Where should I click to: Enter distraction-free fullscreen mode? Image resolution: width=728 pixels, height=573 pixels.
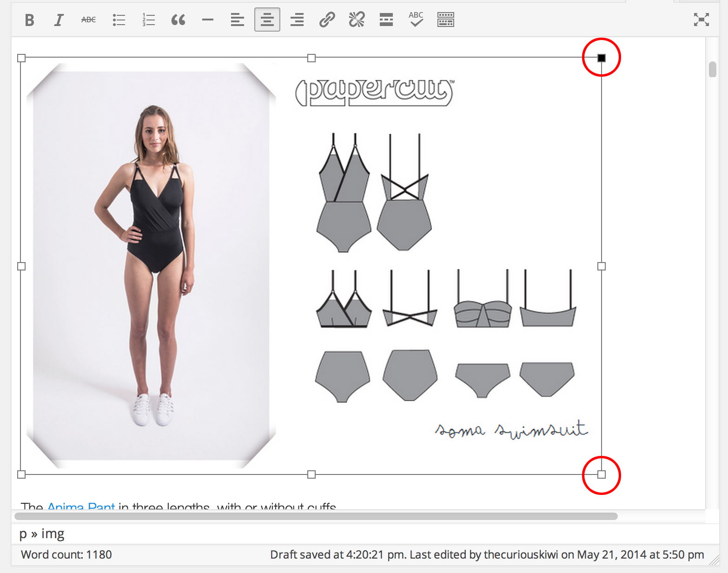tap(701, 20)
